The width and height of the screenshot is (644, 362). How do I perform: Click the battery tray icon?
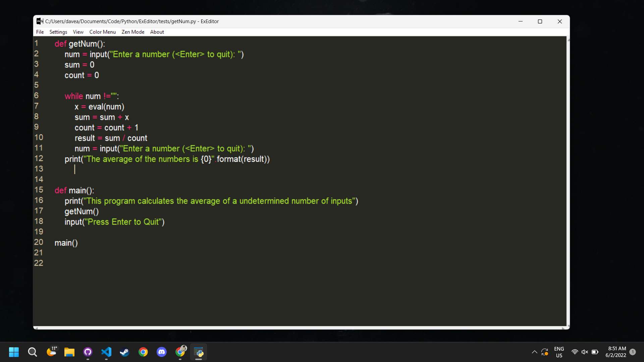(595, 352)
